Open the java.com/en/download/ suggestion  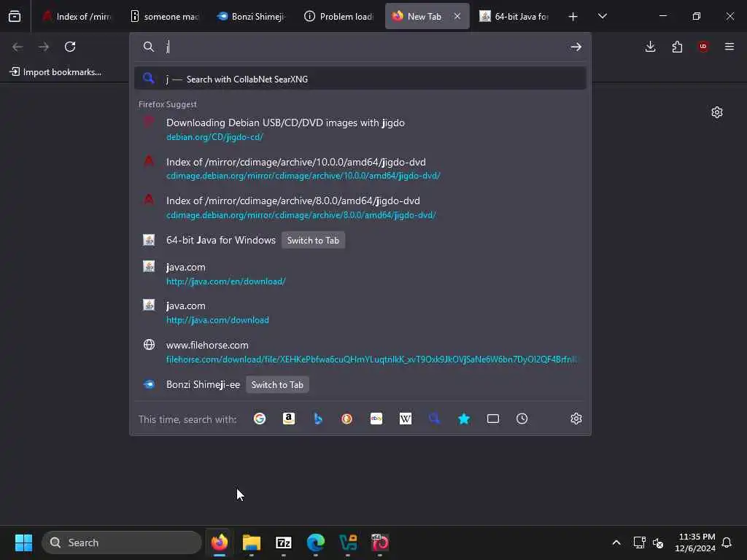point(360,274)
